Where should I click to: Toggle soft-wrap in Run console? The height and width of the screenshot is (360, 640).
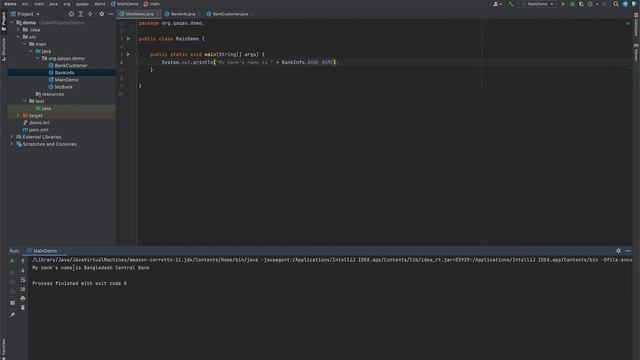[23, 280]
